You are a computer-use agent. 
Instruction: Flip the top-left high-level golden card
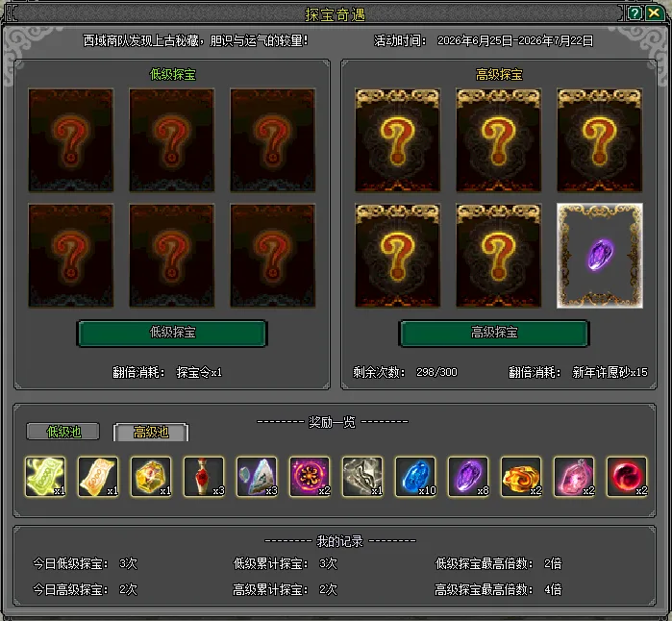coord(398,140)
